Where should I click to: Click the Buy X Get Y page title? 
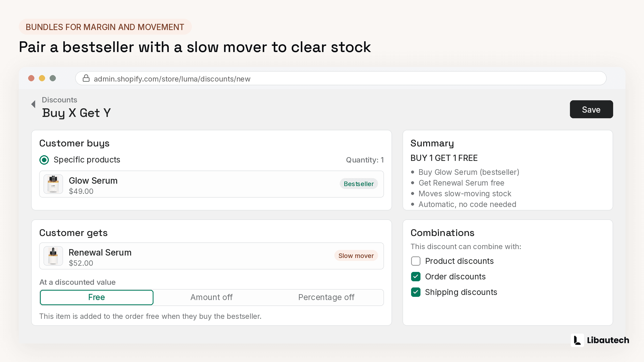(76, 113)
